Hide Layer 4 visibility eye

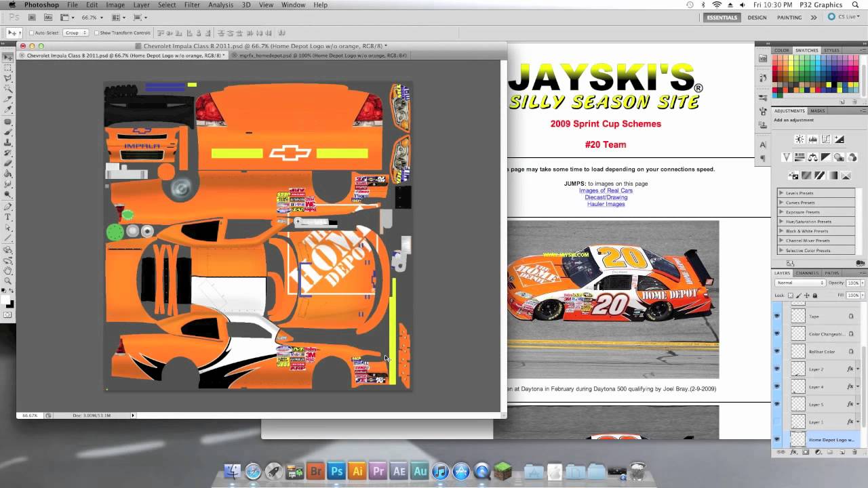pos(777,386)
